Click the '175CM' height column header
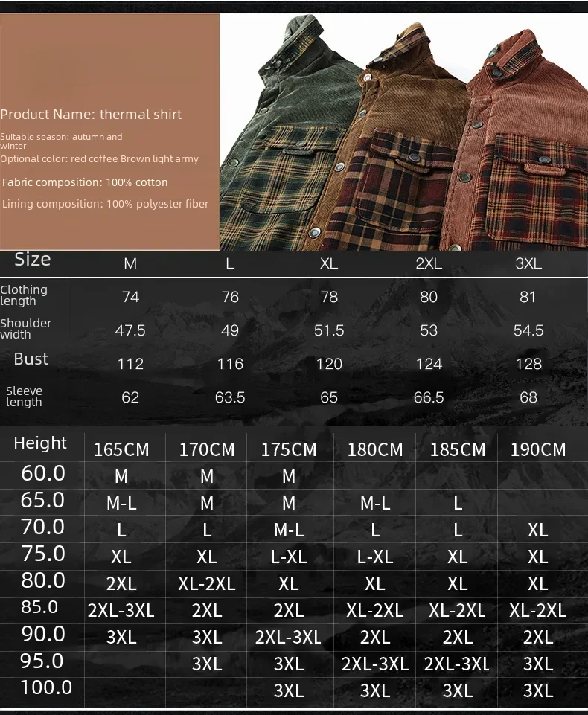 [x=288, y=449]
